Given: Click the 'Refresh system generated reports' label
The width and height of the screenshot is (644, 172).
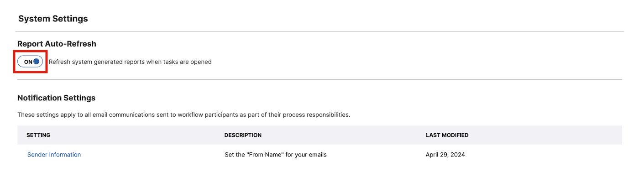Looking at the screenshot, I should [x=130, y=62].
